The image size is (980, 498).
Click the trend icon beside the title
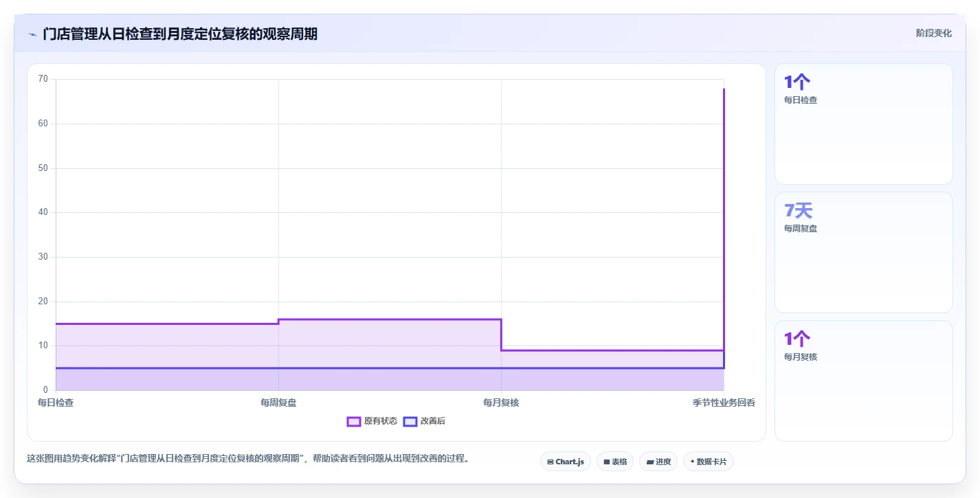pos(32,34)
